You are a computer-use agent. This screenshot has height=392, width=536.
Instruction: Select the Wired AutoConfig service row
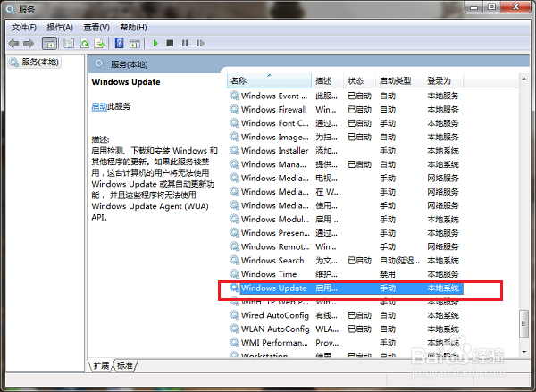(346, 315)
